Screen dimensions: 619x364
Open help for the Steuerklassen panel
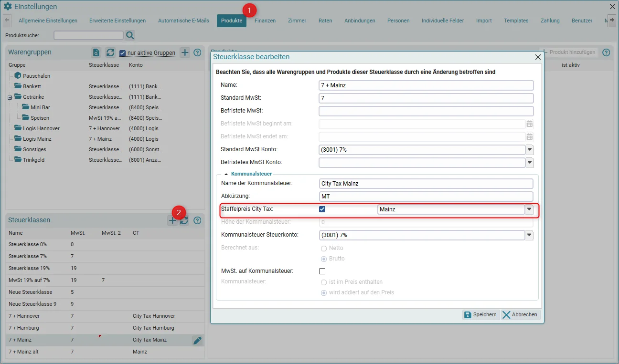tap(197, 220)
